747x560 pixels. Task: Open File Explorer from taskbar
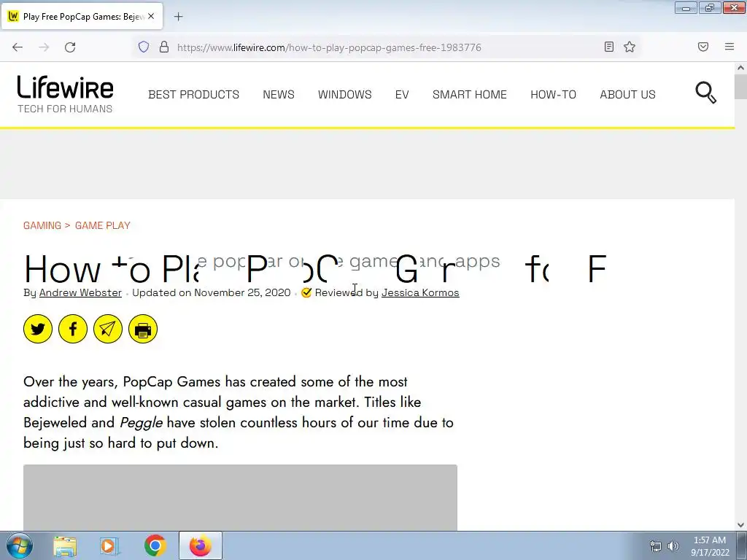[x=65, y=546]
